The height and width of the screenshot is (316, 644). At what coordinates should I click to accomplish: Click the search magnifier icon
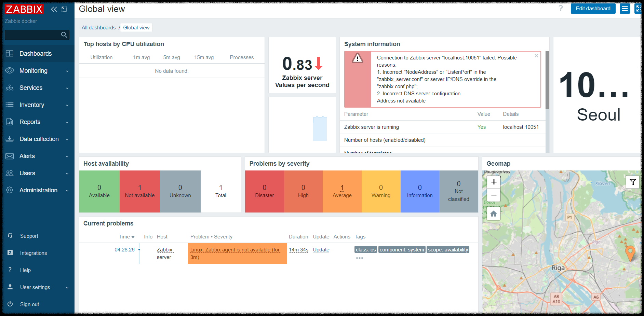[x=64, y=35]
